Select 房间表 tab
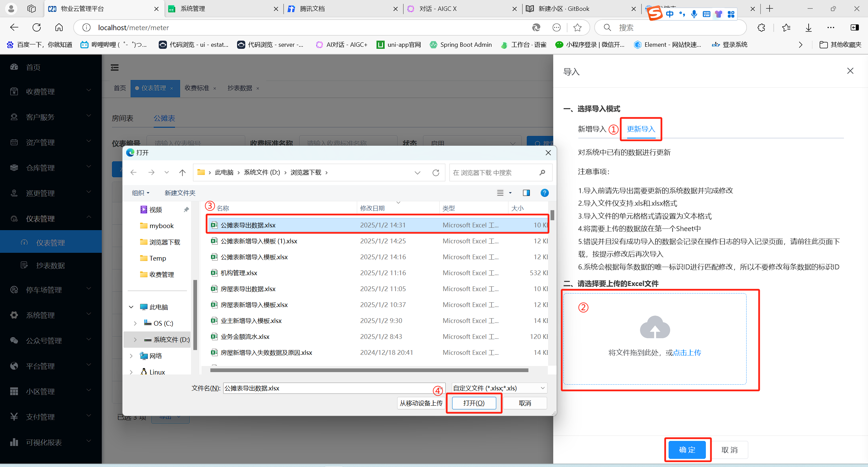868x467 pixels. click(x=122, y=118)
